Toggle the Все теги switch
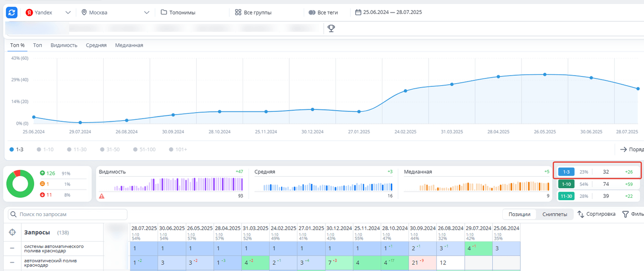Screen dimensions: 644x271 (x=312, y=13)
